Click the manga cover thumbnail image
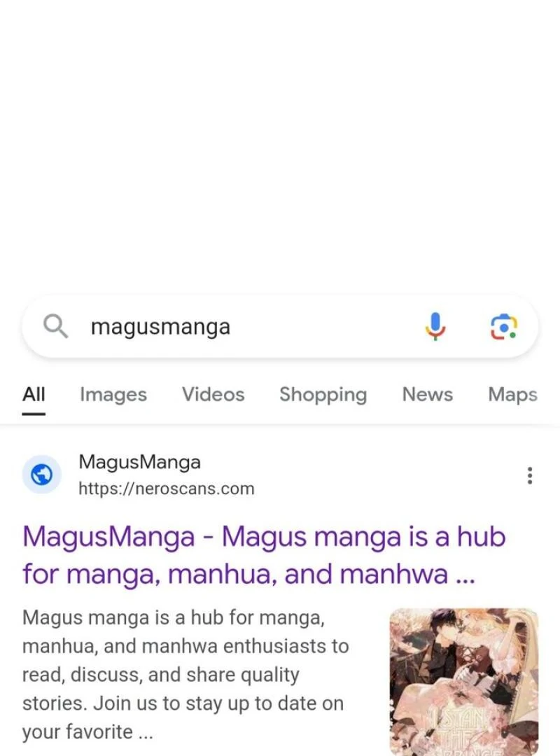The width and height of the screenshot is (560, 756). pos(464,682)
